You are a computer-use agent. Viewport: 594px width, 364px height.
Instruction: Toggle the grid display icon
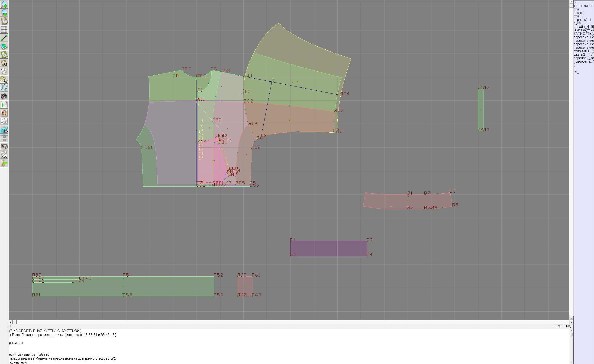pyautogui.click(x=4, y=29)
